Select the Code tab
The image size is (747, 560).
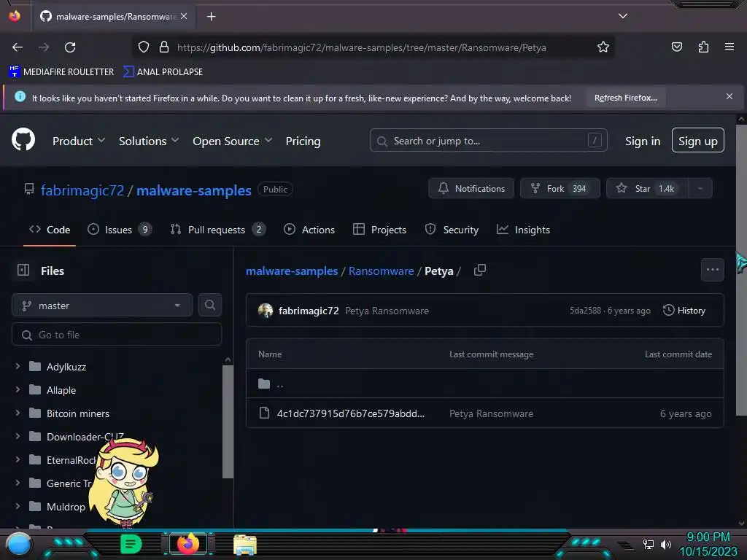pyautogui.click(x=50, y=230)
